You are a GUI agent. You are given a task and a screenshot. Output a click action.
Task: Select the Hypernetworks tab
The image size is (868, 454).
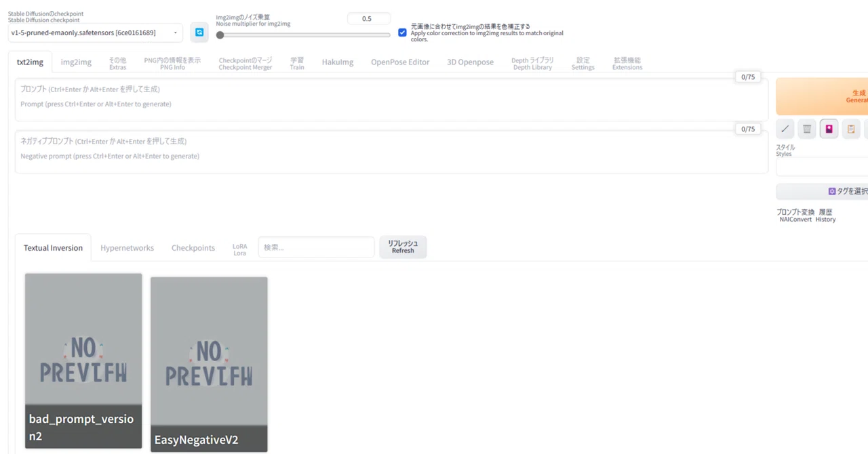tap(127, 248)
